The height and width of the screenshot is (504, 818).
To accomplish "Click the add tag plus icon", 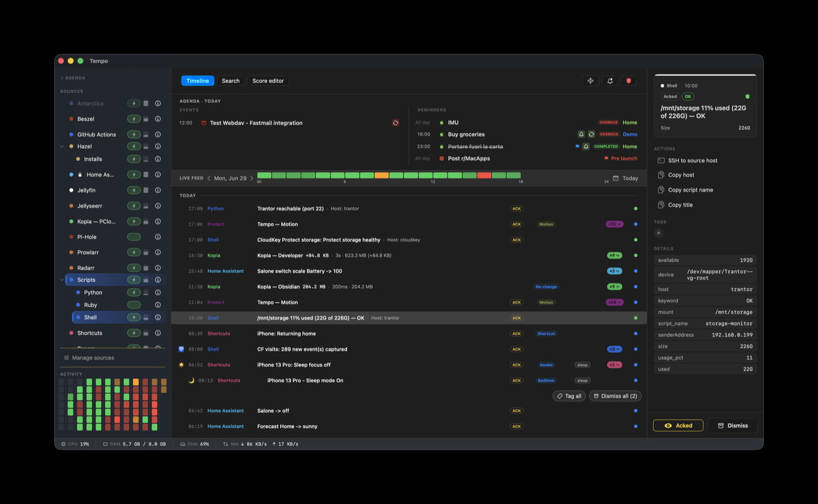I will pos(658,233).
